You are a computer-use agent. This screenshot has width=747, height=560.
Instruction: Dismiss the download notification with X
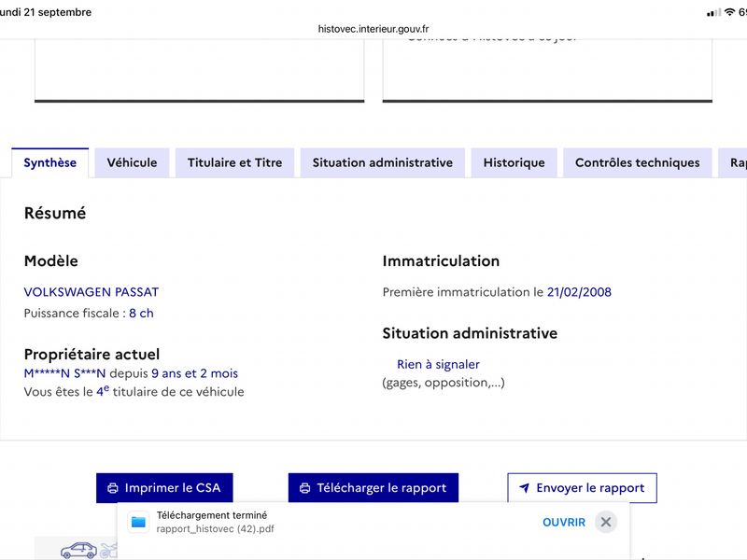coord(606,522)
